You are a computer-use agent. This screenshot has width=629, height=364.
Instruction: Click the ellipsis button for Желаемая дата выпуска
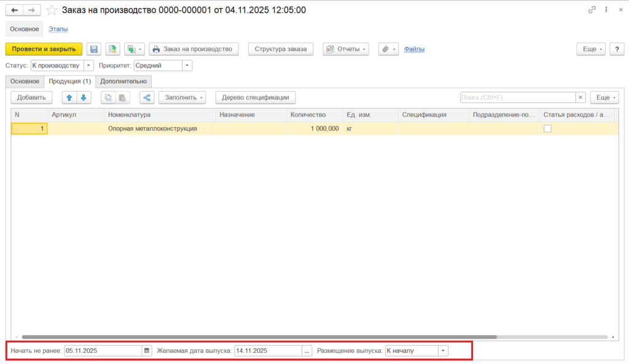pyautogui.click(x=307, y=350)
